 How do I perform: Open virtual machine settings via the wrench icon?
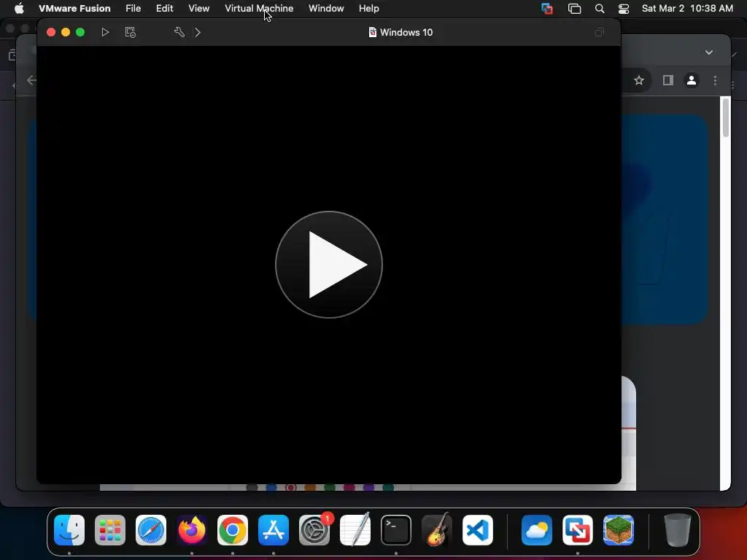coord(179,32)
